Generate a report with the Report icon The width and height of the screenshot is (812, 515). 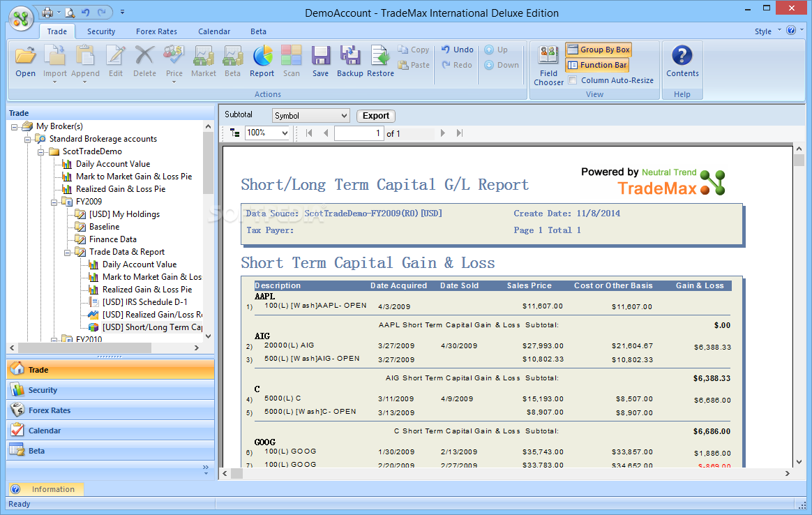click(262, 61)
